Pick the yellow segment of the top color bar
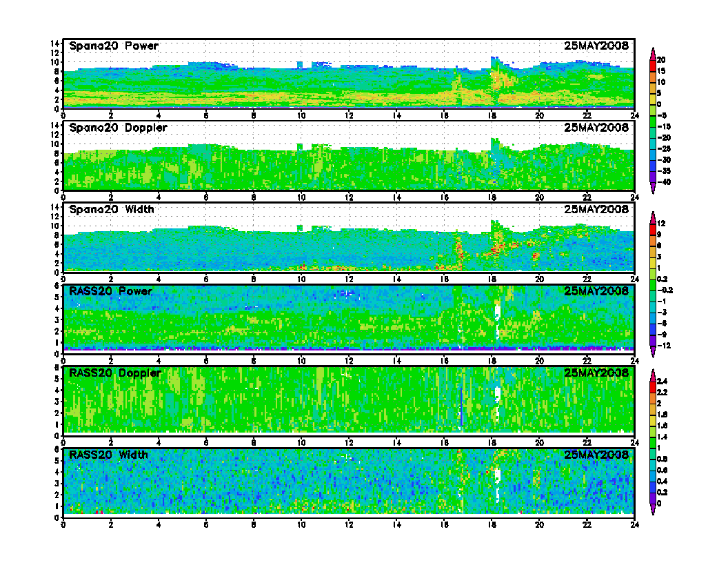The width and height of the screenshot is (728, 563). (653, 99)
